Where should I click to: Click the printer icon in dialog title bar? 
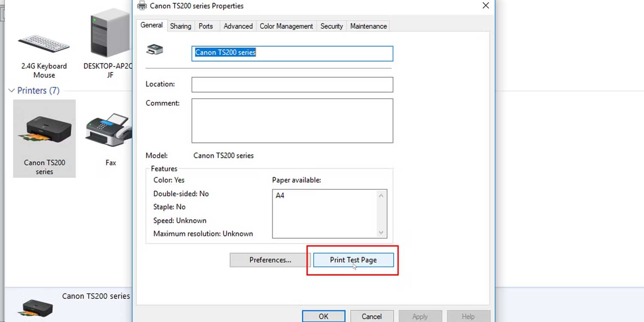142,6
